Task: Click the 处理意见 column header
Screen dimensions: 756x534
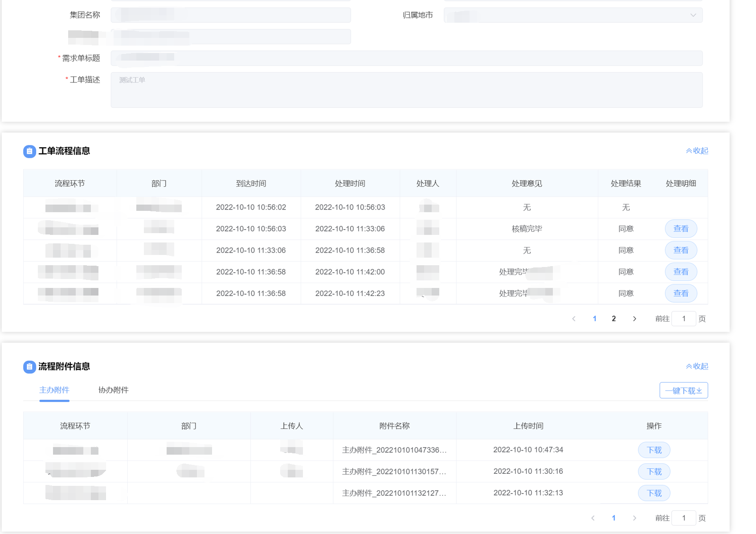Action: [527, 184]
